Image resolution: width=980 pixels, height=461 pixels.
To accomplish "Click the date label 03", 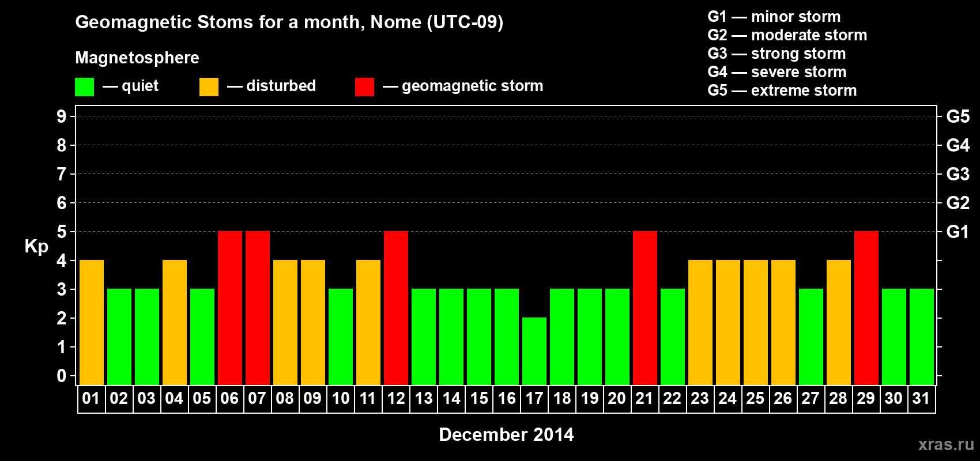I will (146, 398).
